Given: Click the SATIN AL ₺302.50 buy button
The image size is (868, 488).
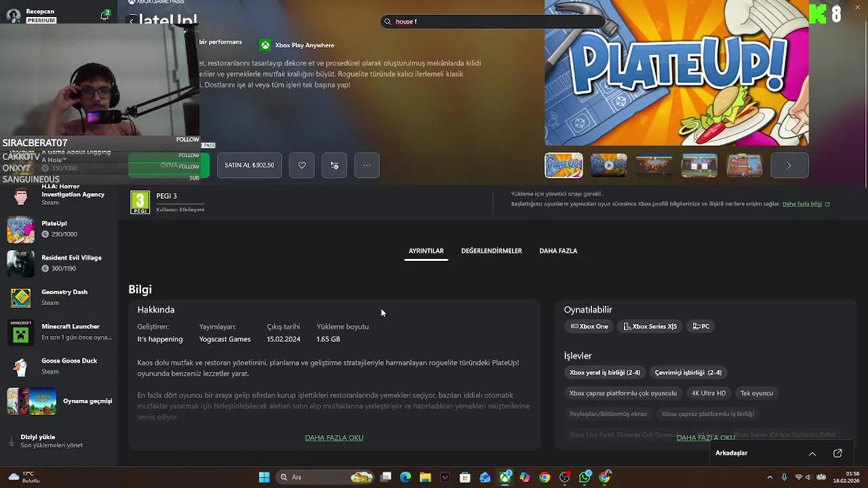Looking at the screenshot, I should click(x=250, y=165).
